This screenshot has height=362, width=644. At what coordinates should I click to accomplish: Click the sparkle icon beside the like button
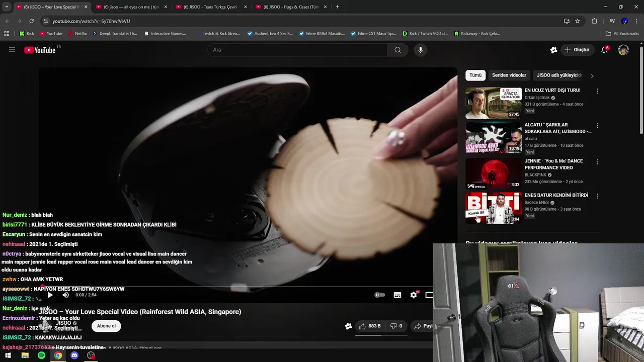[x=348, y=326]
